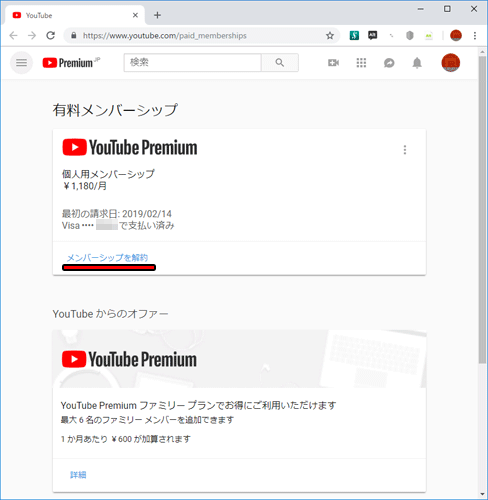
Task: Open the membership card three-dot options menu
Action: point(405,150)
